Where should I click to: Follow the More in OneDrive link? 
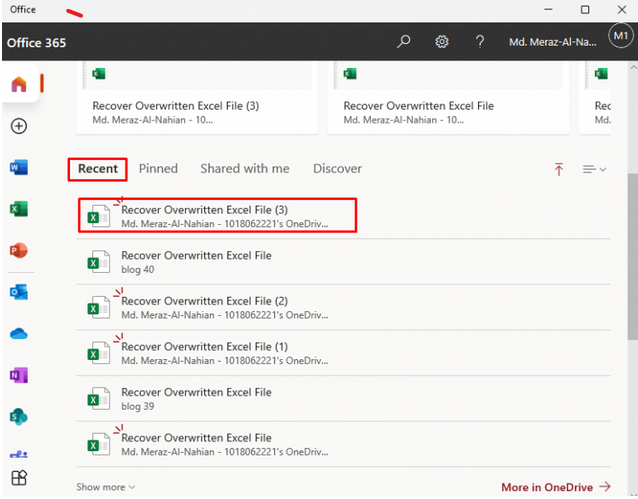(x=556, y=487)
